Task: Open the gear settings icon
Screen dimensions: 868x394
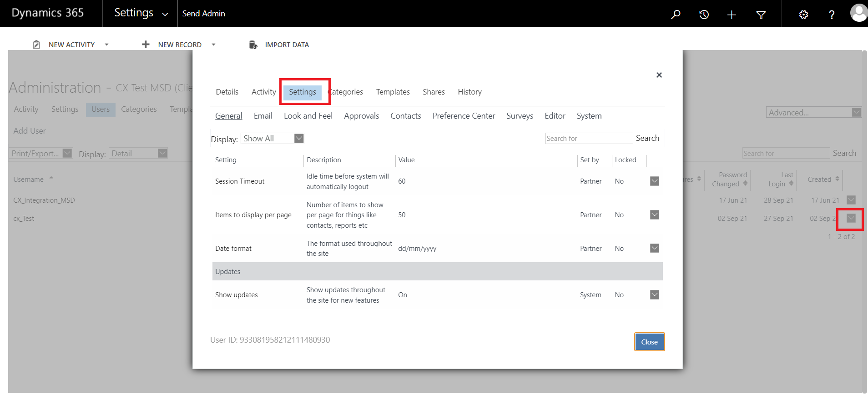Action: [803, 15]
